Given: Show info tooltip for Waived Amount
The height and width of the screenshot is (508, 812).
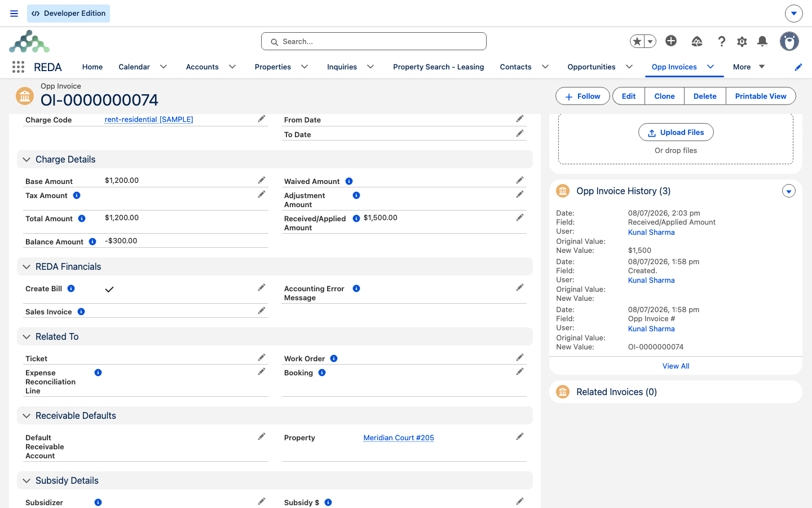Looking at the screenshot, I should click(349, 181).
